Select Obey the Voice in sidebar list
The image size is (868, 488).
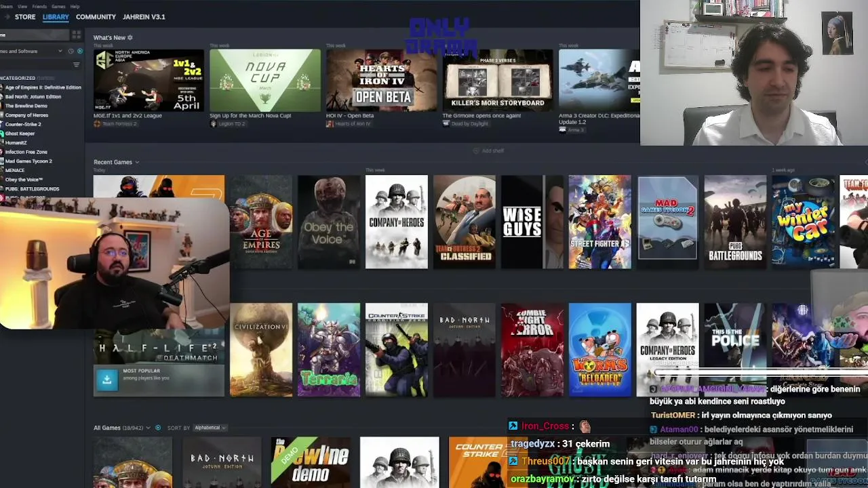24,180
